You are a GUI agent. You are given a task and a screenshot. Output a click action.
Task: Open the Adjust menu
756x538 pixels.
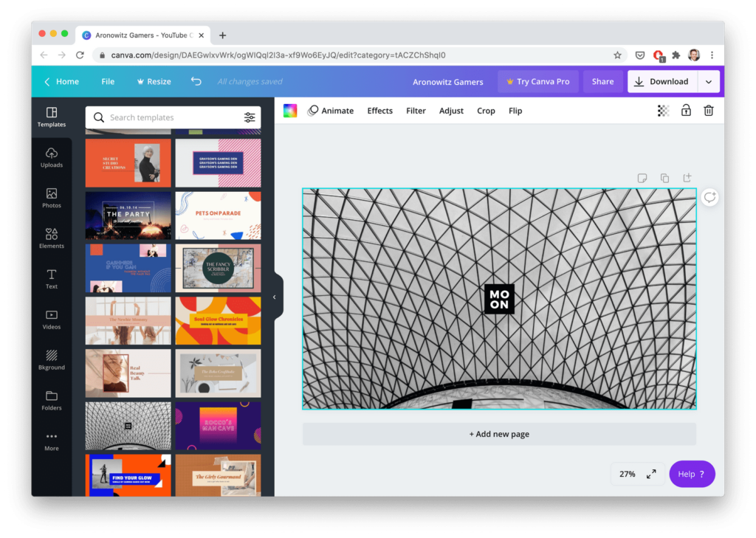point(451,111)
